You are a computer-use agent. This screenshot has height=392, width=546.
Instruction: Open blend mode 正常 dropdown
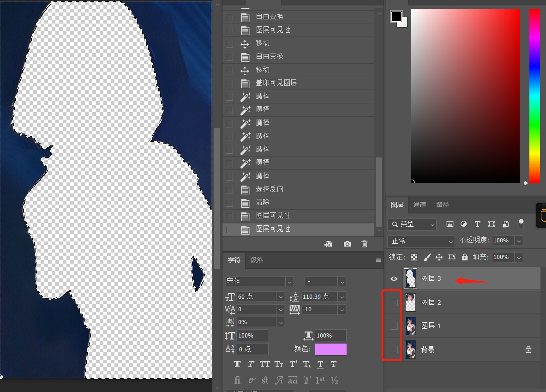click(421, 241)
